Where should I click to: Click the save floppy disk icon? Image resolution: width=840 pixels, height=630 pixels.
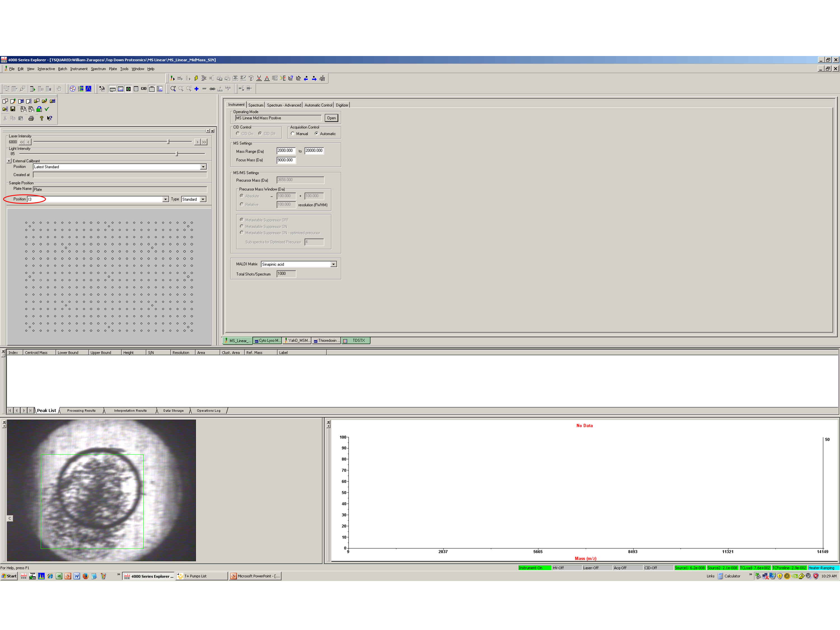click(x=13, y=109)
